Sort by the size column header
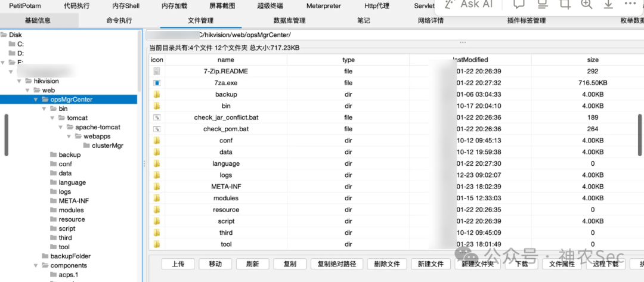This screenshot has width=644, height=282. [593, 60]
